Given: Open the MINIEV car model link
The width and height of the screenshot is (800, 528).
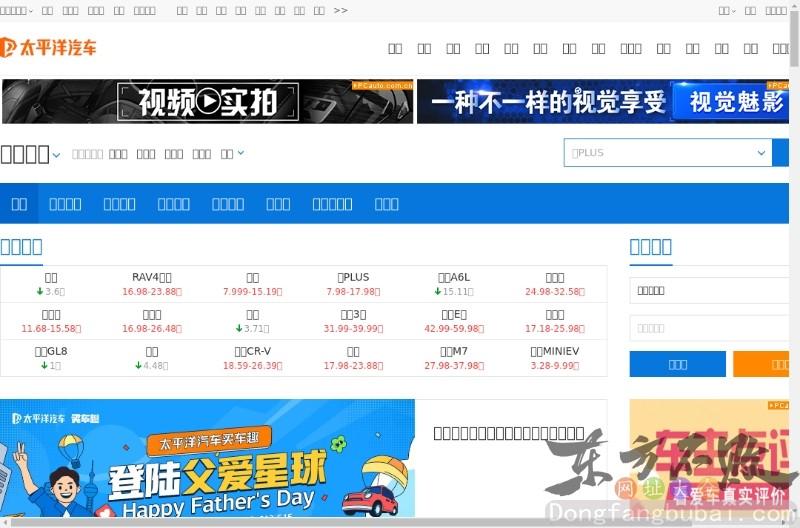Looking at the screenshot, I should (555, 351).
